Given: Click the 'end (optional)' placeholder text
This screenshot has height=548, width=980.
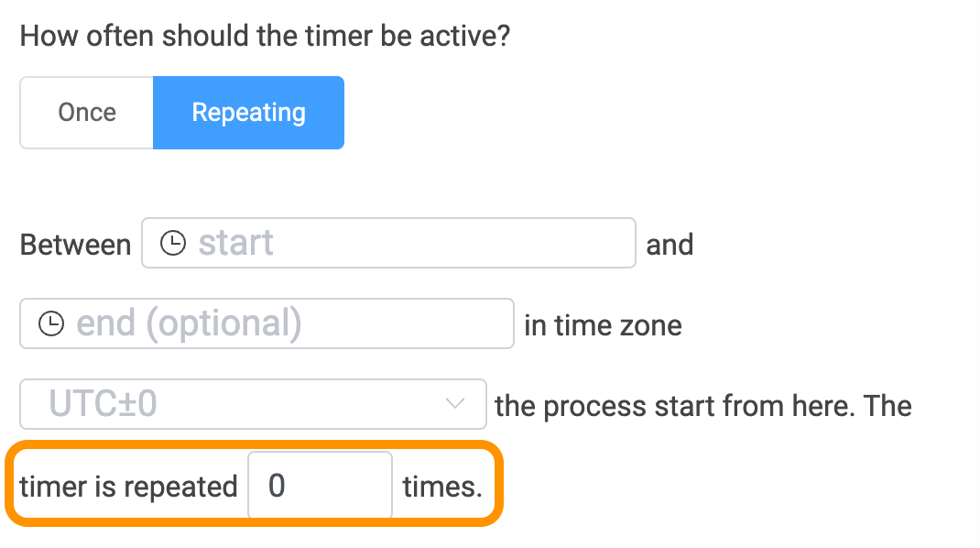Looking at the screenshot, I should point(188,323).
